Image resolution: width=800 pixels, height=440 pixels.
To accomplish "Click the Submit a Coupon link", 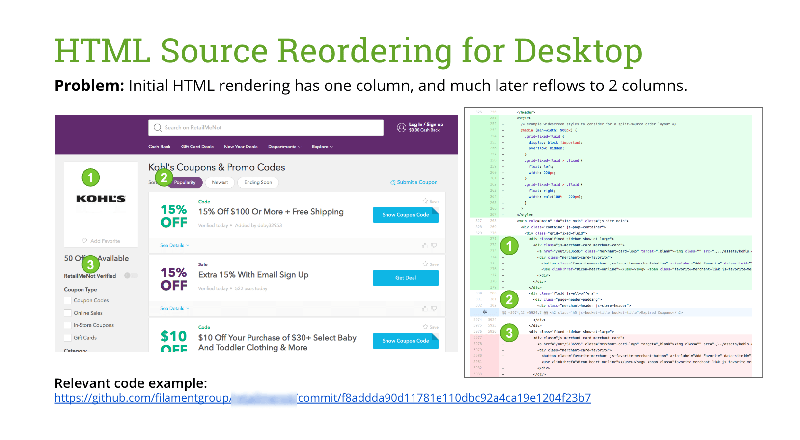I will 414,182.
